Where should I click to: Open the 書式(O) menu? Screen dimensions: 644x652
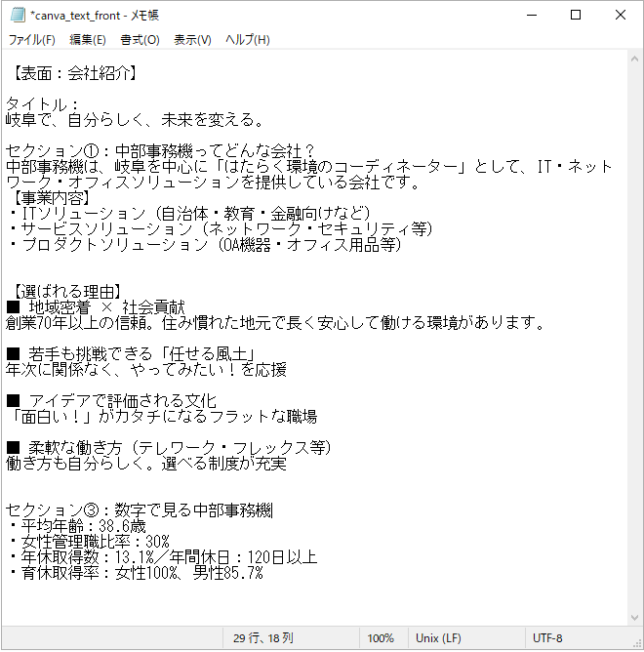(x=140, y=40)
